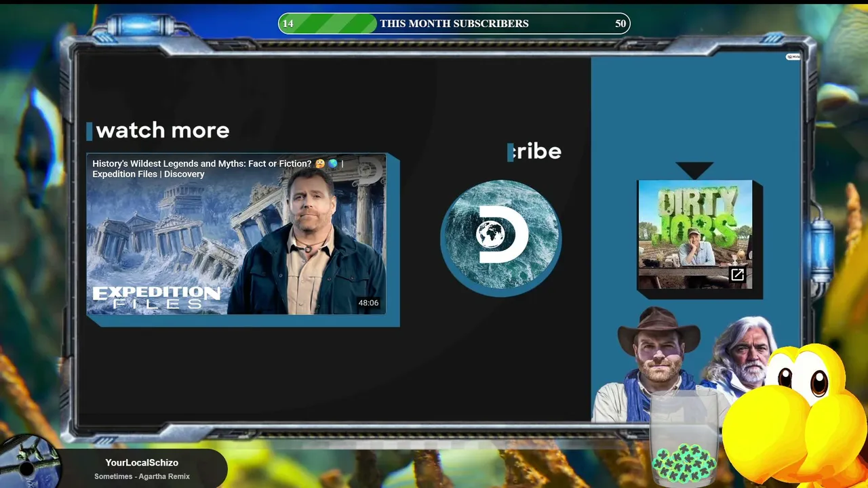Open the "History's Wildest Legends and Myths" video title
Screen dimensions: 868x488
tap(218, 169)
